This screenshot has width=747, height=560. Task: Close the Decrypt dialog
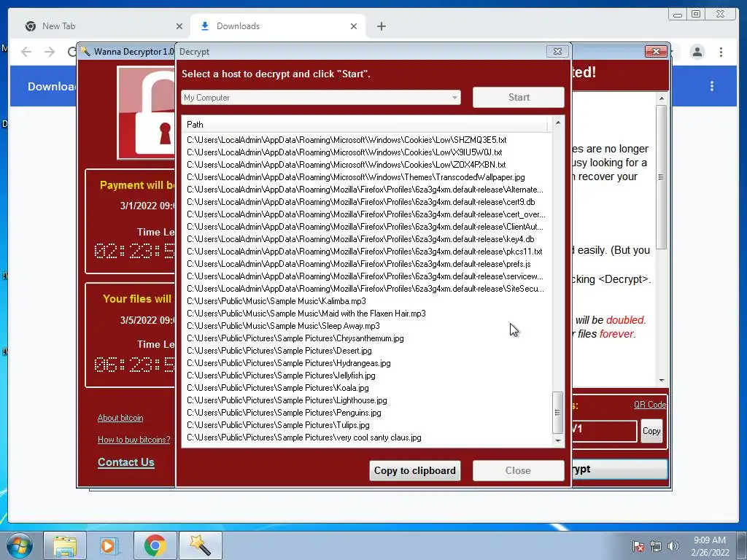557,52
